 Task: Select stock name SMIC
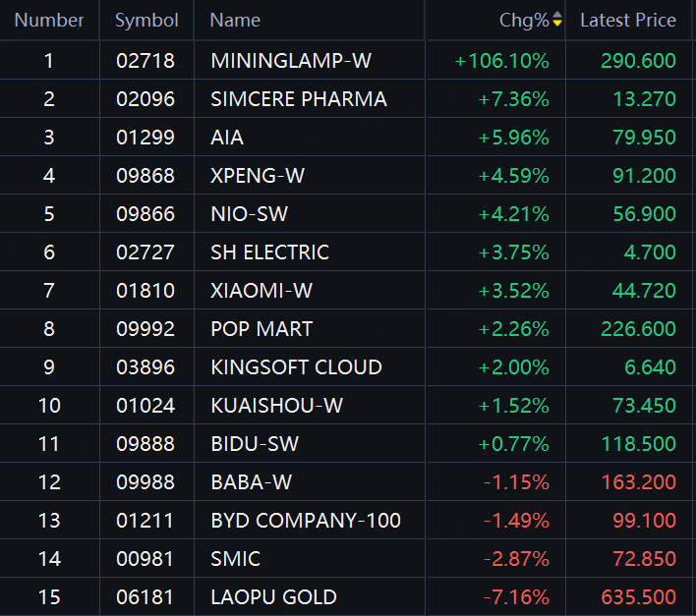[236, 559]
